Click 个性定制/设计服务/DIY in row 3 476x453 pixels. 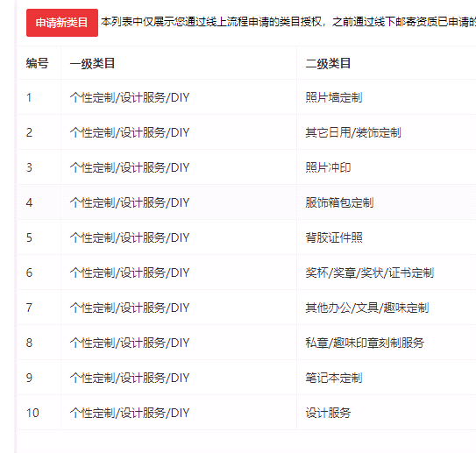pos(130,167)
